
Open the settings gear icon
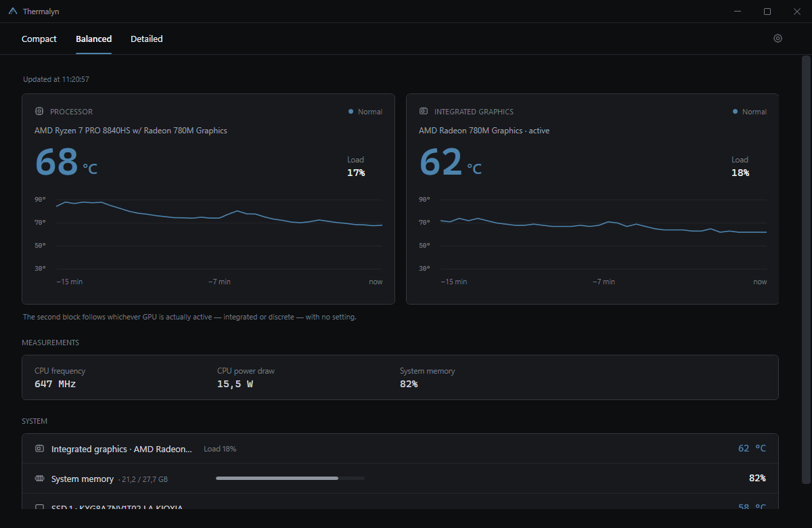tap(777, 39)
